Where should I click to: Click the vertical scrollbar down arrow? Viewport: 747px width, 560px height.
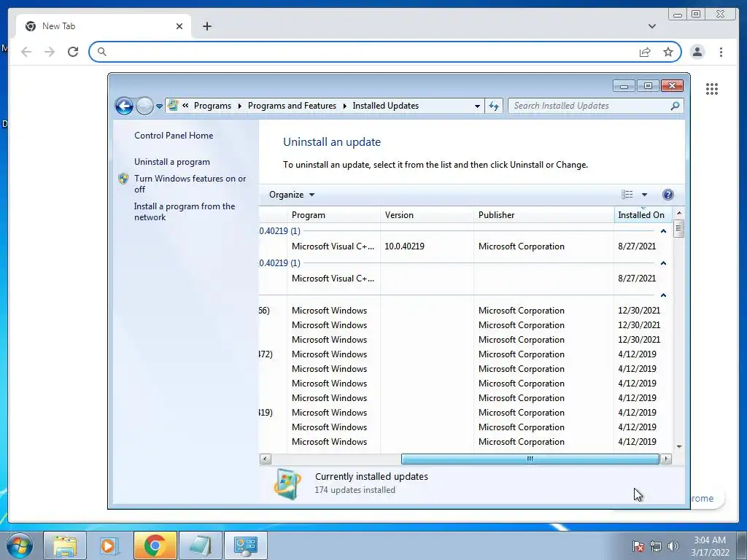pyautogui.click(x=679, y=447)
